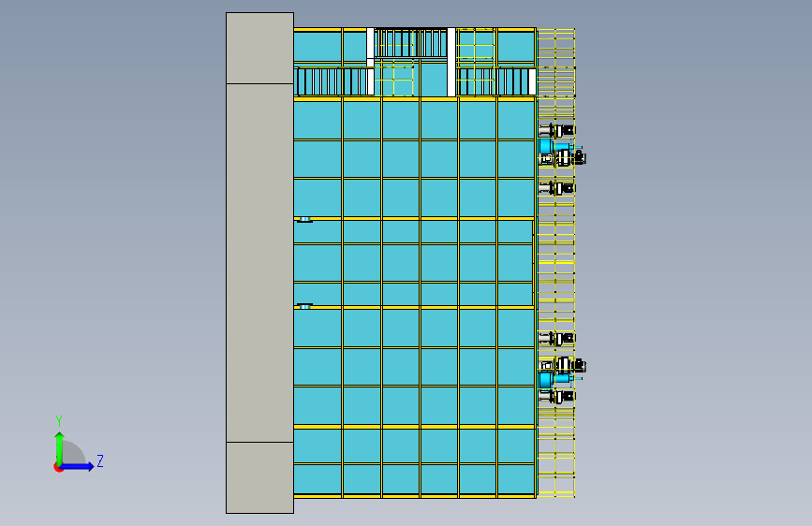The width and height of the screenshot is (812, 526).
Task: Click the 'Z' axis label
Action: (100, 460)
